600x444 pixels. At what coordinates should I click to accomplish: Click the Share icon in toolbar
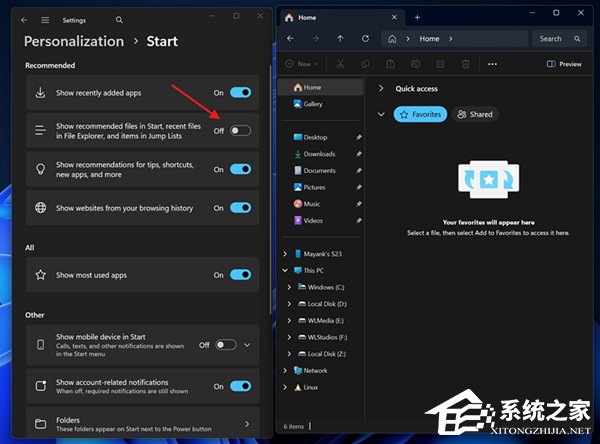click(440, 64)
